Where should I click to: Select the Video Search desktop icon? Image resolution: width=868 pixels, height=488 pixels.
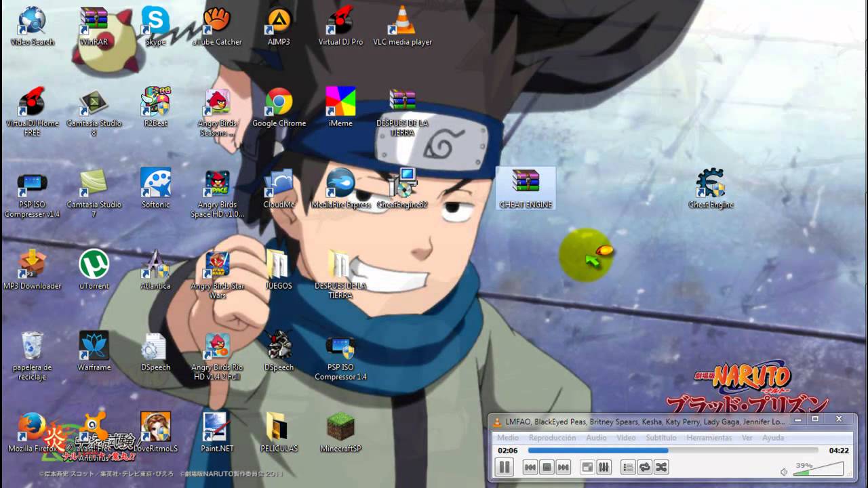pos(32,26)
